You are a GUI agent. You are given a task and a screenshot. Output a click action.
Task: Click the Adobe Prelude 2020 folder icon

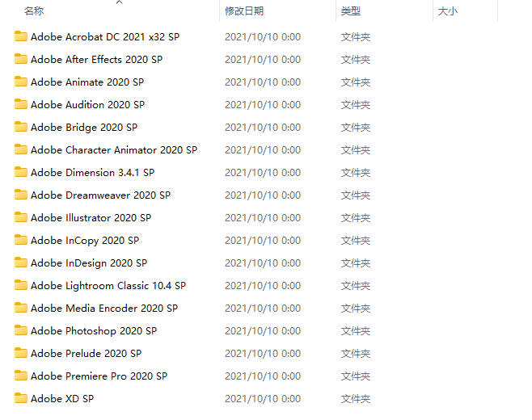point(21,353)
